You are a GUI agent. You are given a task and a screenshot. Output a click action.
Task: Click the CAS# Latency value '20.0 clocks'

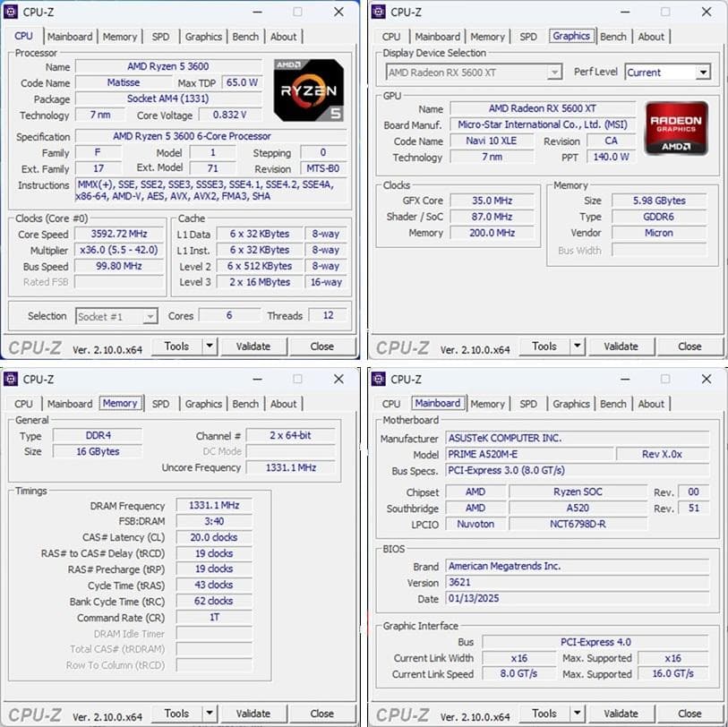tap(214, 537)
